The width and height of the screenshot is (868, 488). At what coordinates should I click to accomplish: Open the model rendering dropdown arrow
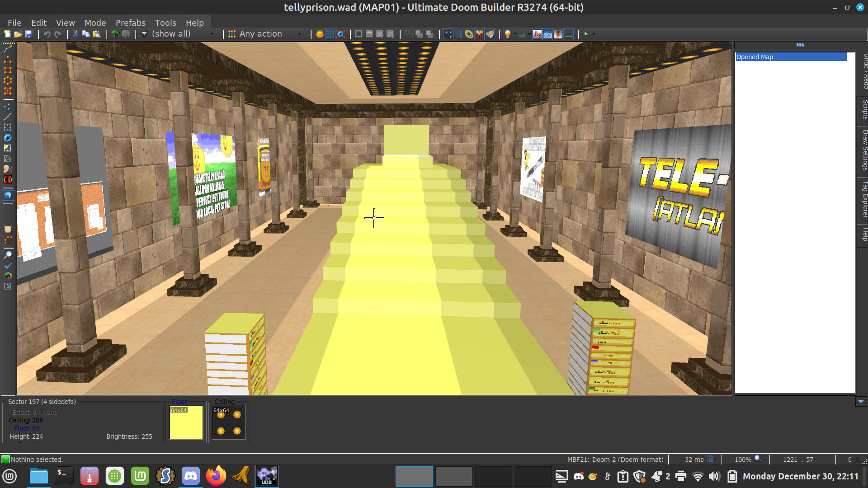tap(529, 34)
